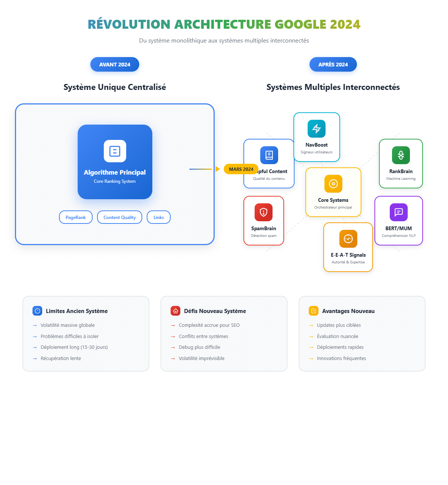Viewport: 448px width, 485px height.
Task: Click Volatilité imprévisible item
Action: pyautogui.click(x=202, y=359)
